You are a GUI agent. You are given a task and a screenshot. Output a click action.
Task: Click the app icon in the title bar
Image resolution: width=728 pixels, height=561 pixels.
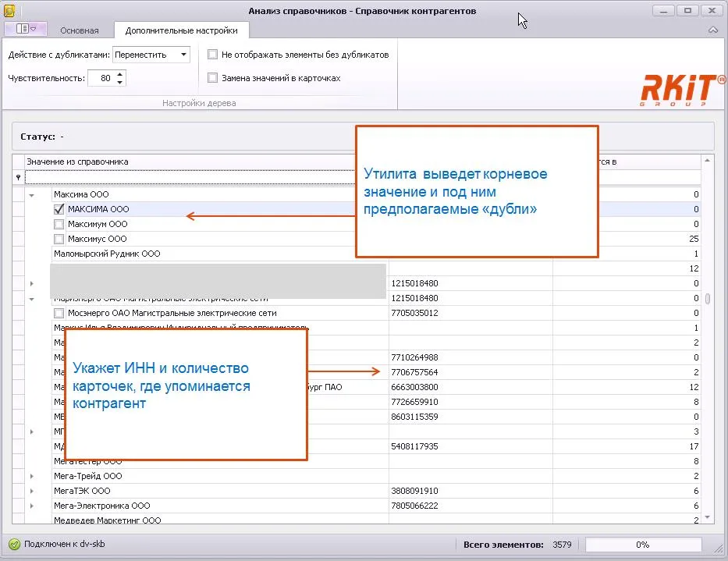click(9, 10)
